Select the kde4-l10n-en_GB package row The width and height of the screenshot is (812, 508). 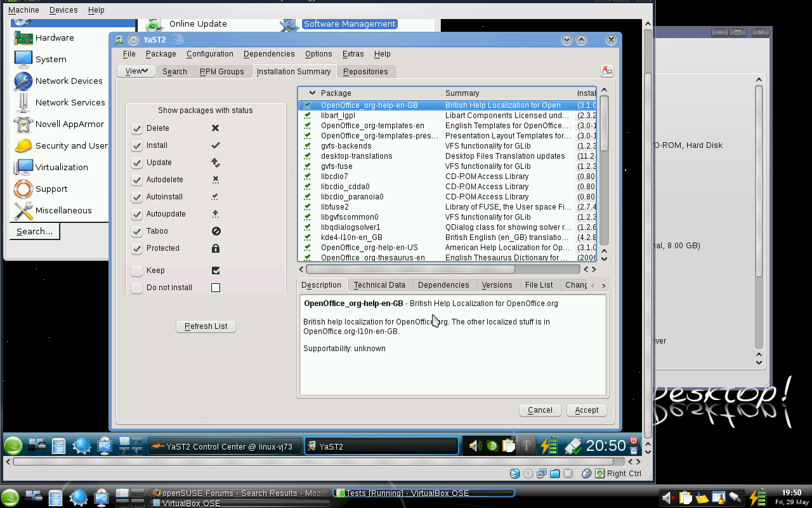pyautogui.click(x=447, y=237)
